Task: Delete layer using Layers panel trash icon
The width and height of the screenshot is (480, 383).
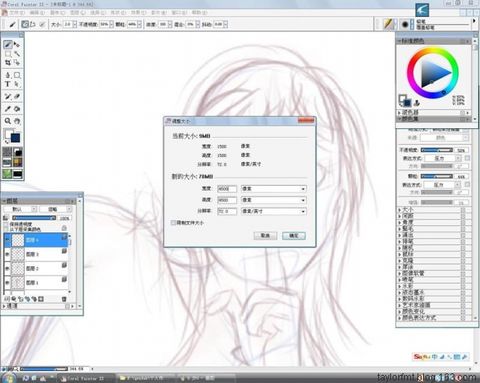Action: [64, 299]
